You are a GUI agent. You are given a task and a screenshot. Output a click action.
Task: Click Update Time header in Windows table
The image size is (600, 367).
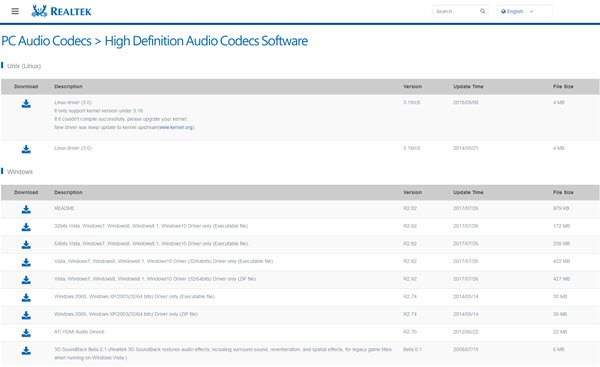click(468, 192)
